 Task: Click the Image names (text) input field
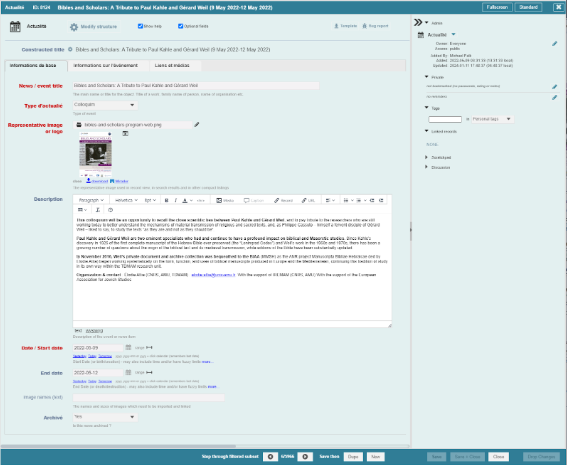coord(149,398)
